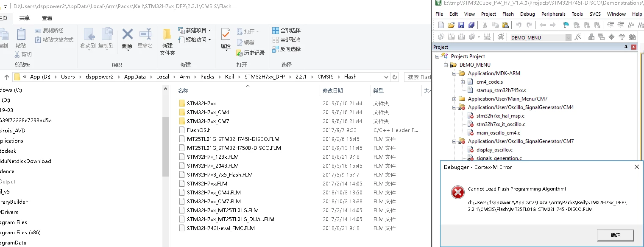Toggle a bookmark with the blue flag icon
644x247 pixels.
pos(566,25)
